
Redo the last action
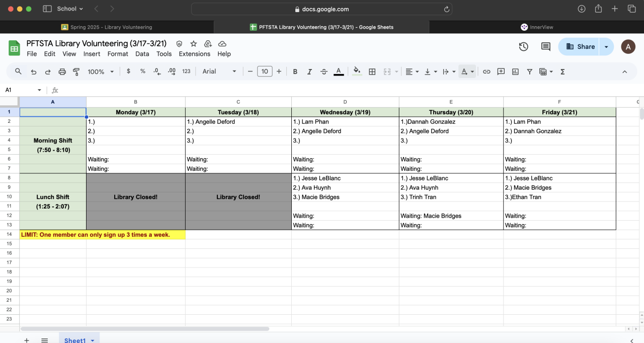[x=48, y=72]
